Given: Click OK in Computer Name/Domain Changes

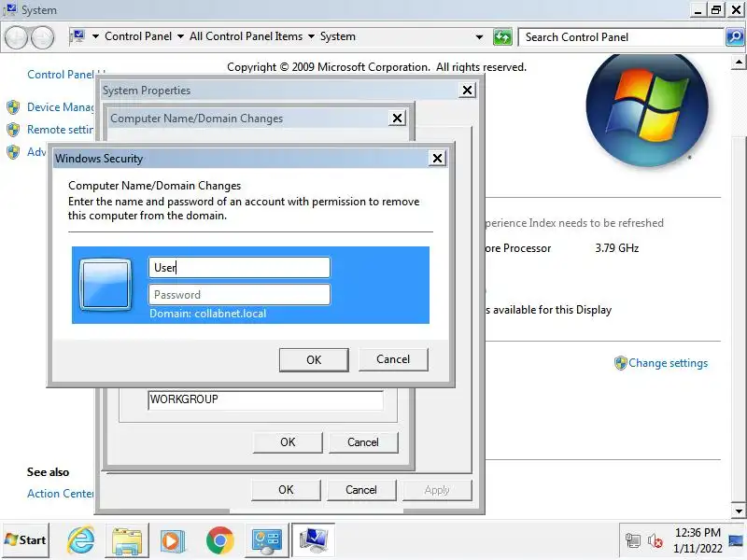Looking at the screenshot, I should point(288,442).
